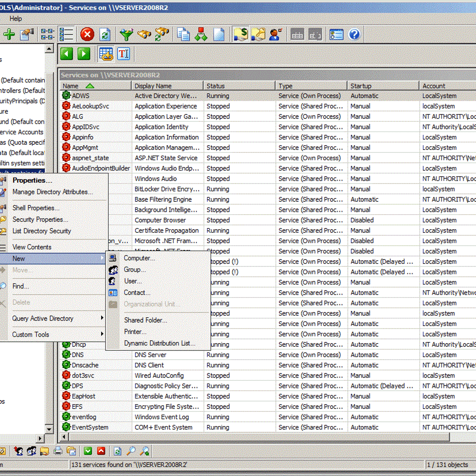The image size is (476, 476).
Task: Click the blank page document icon
Action: pyautogui.click(x=219, y=35)
